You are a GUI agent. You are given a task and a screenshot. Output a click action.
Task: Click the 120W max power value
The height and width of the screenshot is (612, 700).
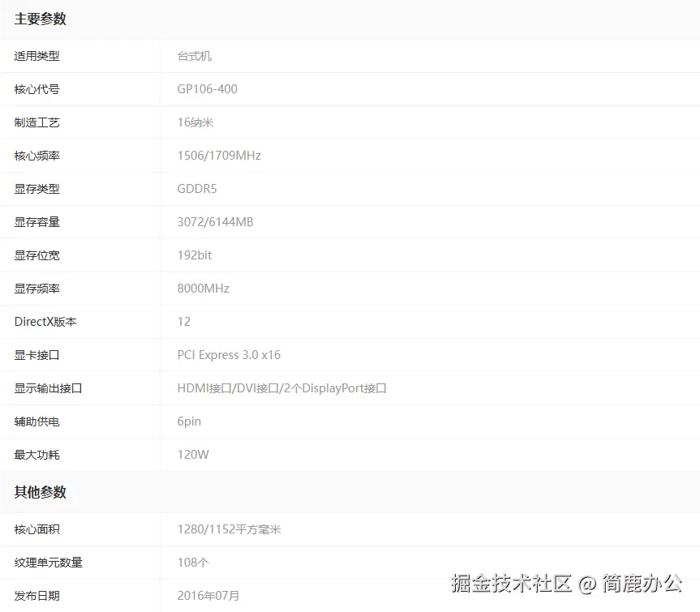click(x=193, y=454)
